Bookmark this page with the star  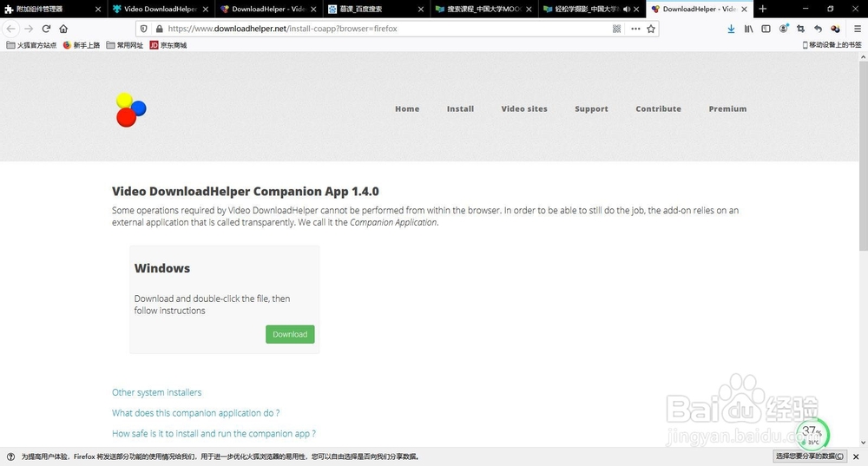[x=651, y=29]
